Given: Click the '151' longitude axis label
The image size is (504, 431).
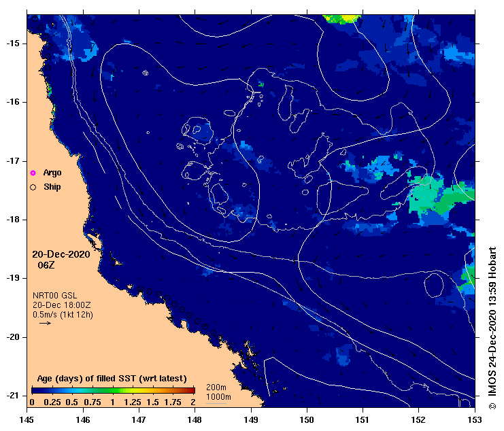Looking at the screenshot, I should (x=363, y=419).
